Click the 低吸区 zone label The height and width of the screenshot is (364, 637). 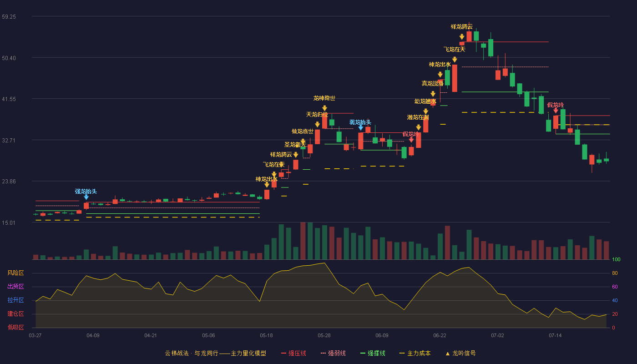pos(15,327)
